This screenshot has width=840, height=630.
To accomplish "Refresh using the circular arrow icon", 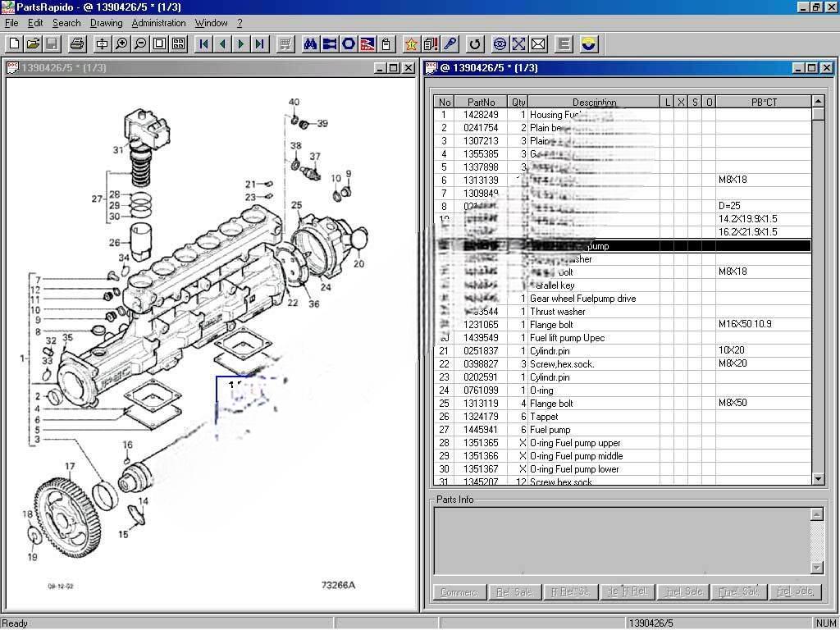I will [x=474, y=44].
